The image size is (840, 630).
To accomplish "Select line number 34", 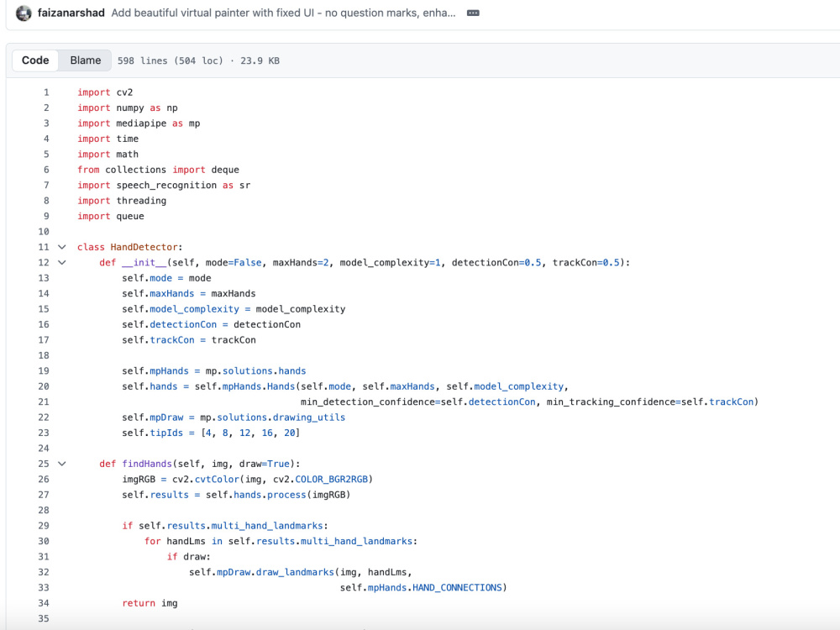I will click(x=44, y=603).
